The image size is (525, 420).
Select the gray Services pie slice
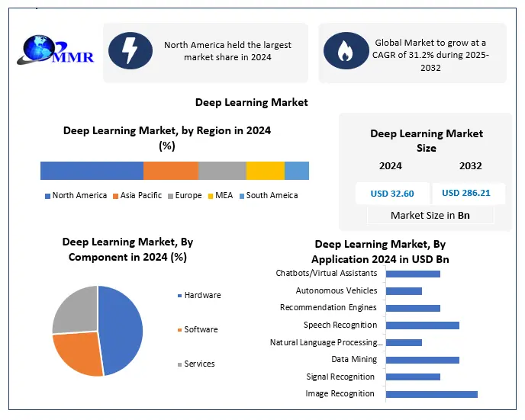coord(75,309)
